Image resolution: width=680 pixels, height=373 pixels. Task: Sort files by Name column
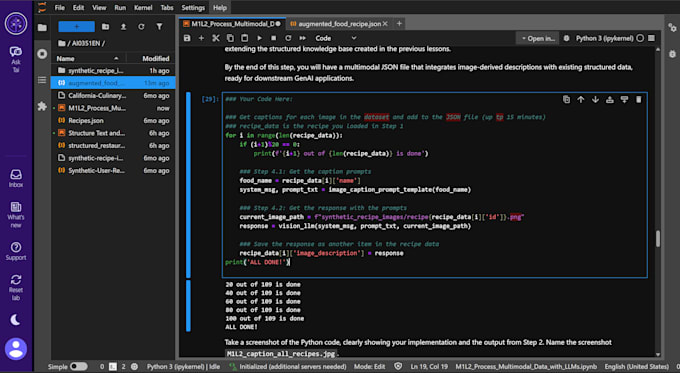[88, 59]
